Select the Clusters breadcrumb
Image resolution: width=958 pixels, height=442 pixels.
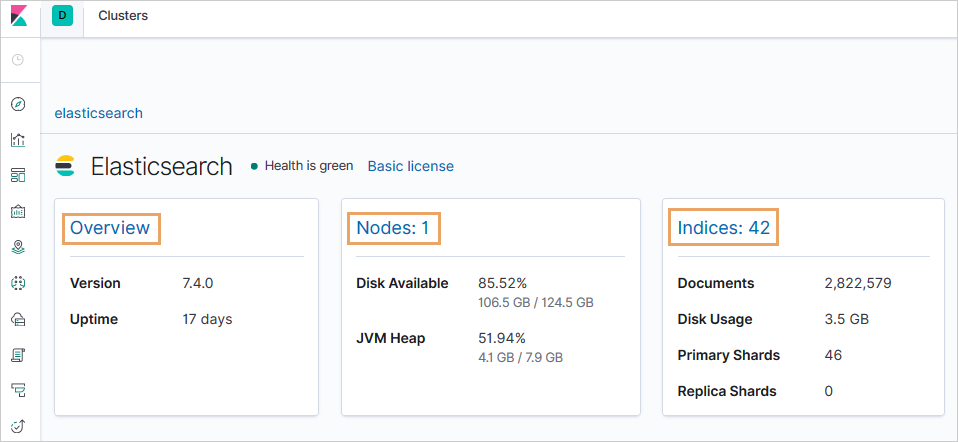(x=123, y=16)
